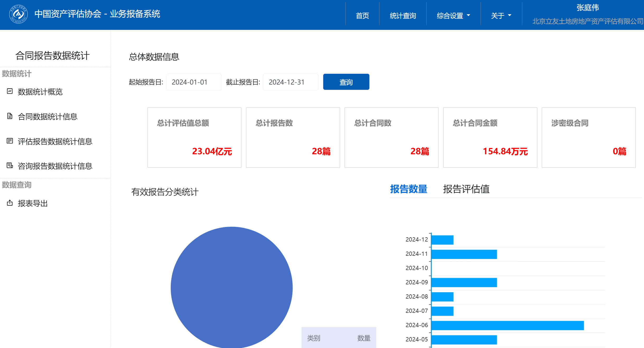Screen dimensions: 644x348
Task: Click the 总计合同金额 summary card
Action: point(490,137)
